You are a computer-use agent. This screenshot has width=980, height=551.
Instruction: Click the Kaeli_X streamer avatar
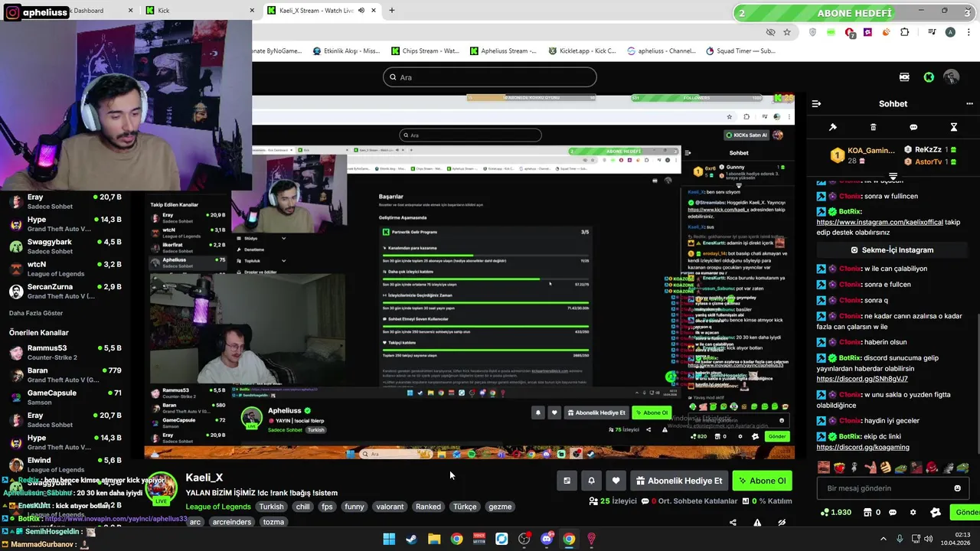[x=162, y=488]
